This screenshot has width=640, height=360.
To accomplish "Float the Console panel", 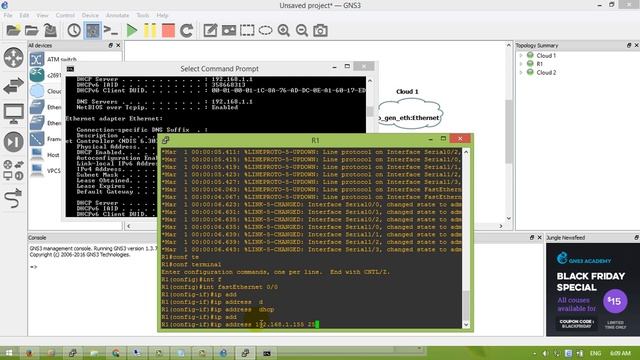I will (x=532, y=238).
